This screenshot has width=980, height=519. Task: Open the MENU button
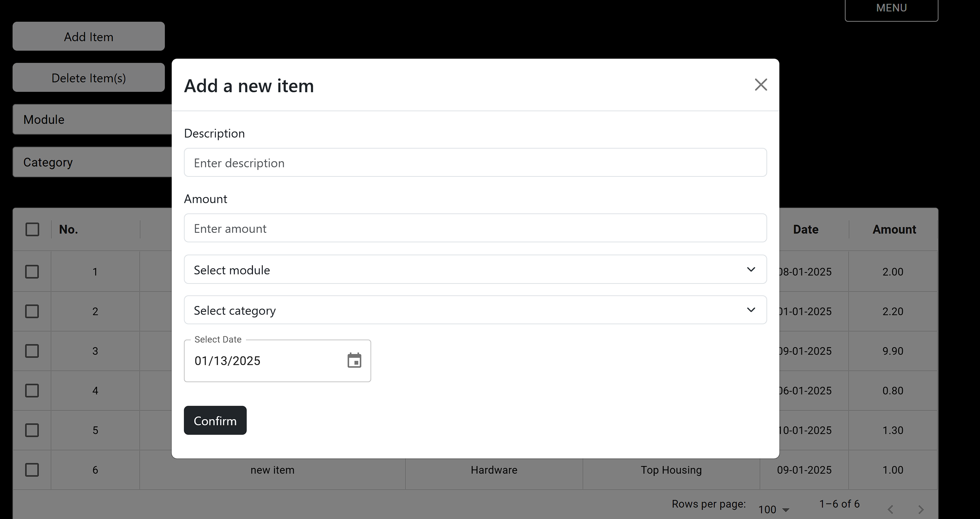[x=891, y=8]
